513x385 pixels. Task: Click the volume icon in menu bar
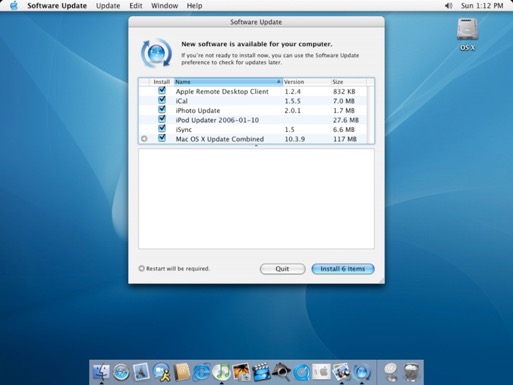[x=448, y=6]
